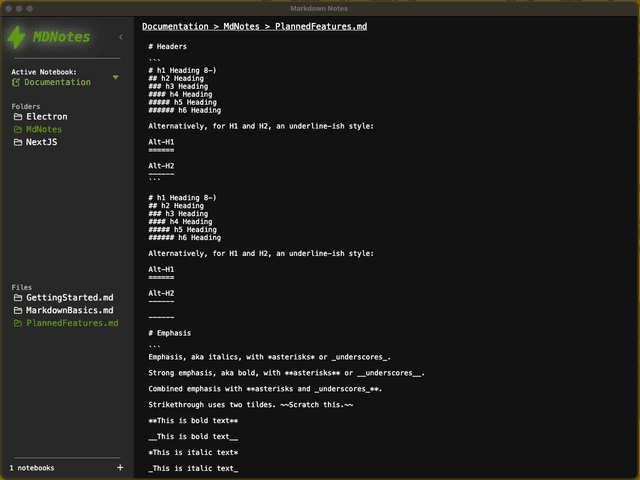Collapse the sidebar with the chevron arrow
This screenshot has height=480, width=640.
click(x=121, y=37)
